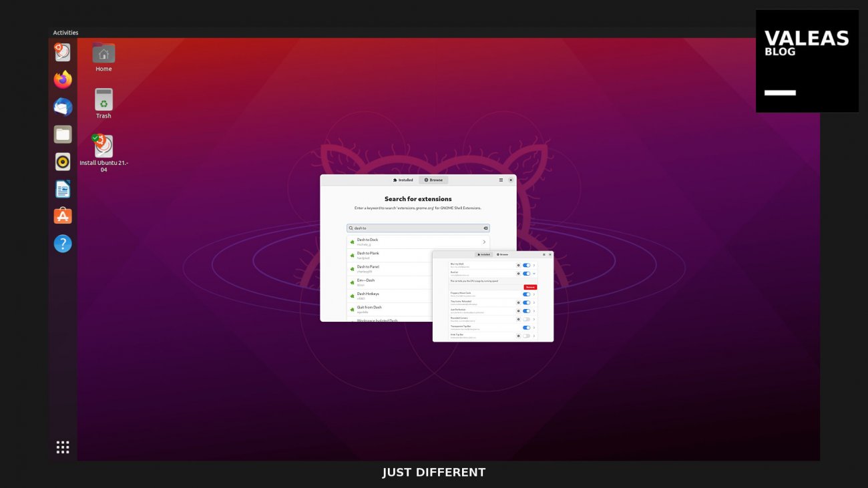The width and height of the screenshot is (868, 488).
Task: Open Blur my Shell settings gear
Action: tap(518, 265)
